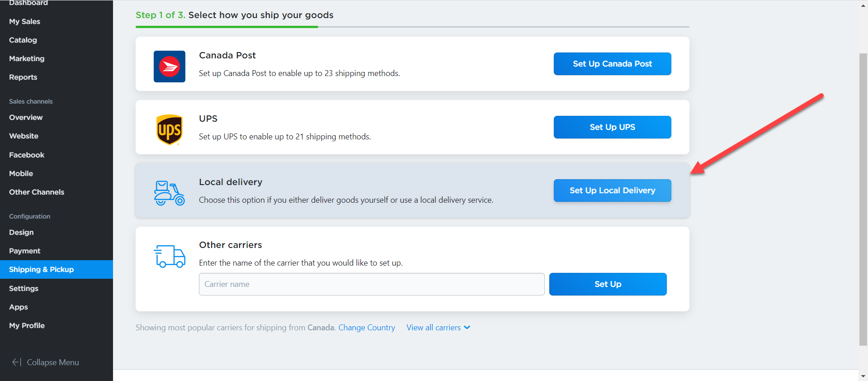Viewport: 868px width, 381px height.
Task: Open the Payment configuration page
Action: coord(25,251)
